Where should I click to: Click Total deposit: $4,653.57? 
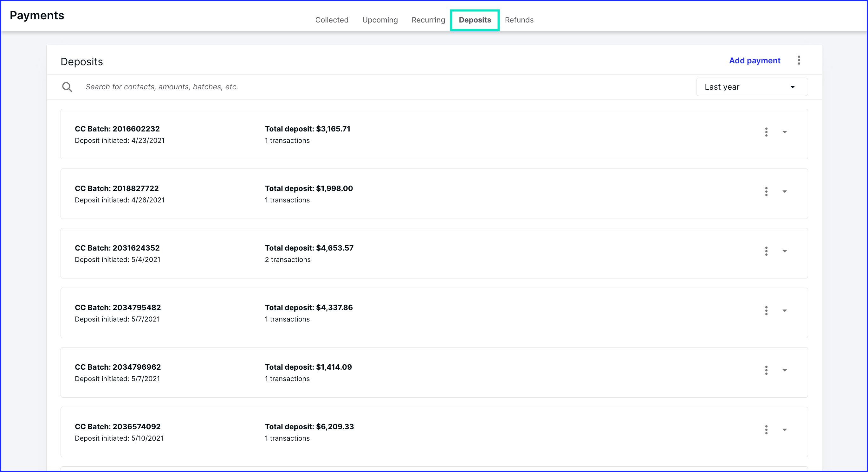click(309, 248)
